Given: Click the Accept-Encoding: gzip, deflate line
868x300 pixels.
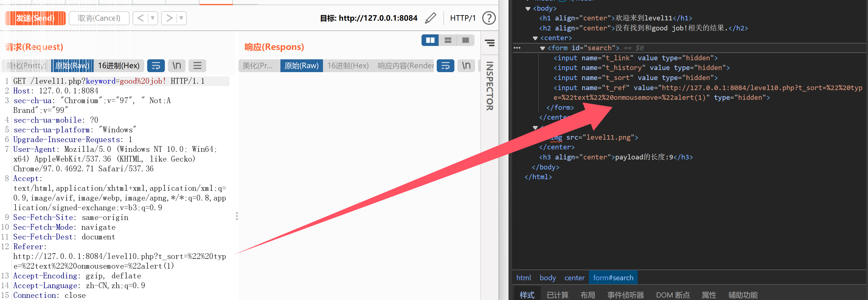Looking at the screenshot, I should [x=77, y=276].
